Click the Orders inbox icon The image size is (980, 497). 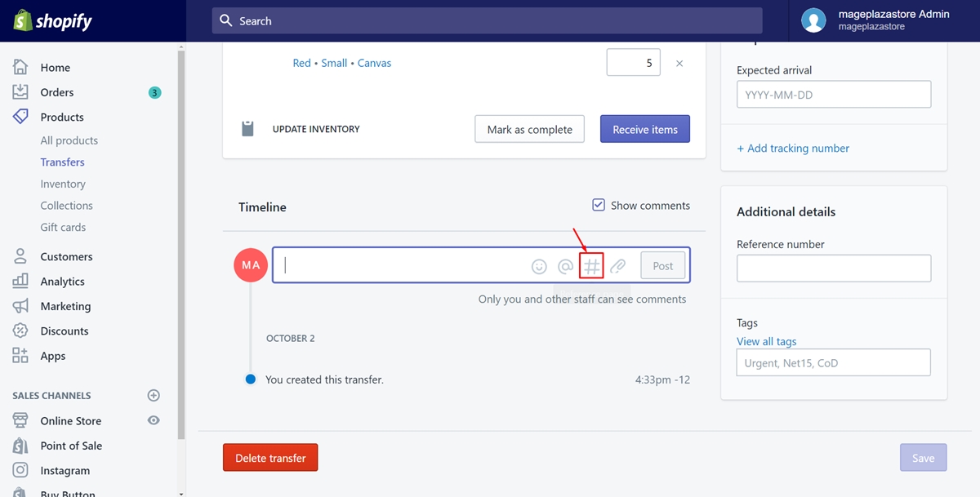20,92
